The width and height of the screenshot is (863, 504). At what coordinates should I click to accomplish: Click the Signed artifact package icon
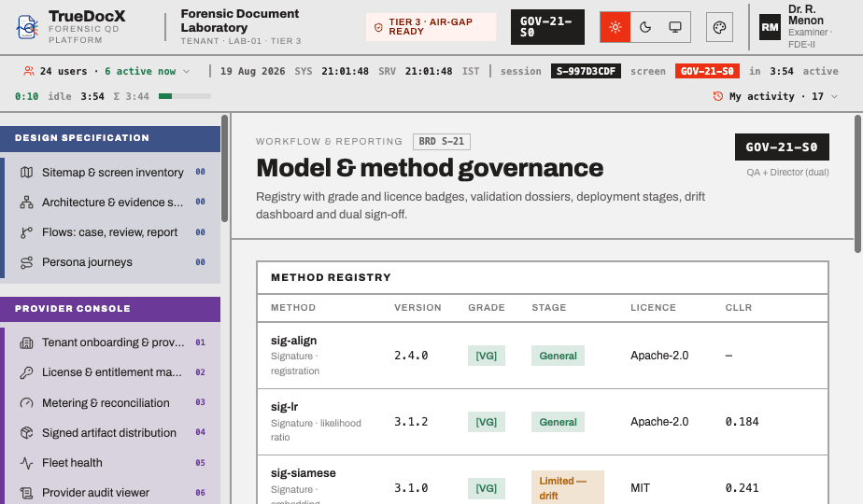tap(26, 432)
